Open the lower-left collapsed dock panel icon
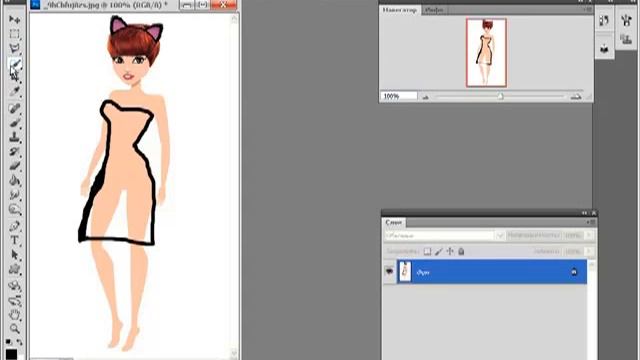The width and height of the screenshot is (640, 360). click(x=604, y=49)
